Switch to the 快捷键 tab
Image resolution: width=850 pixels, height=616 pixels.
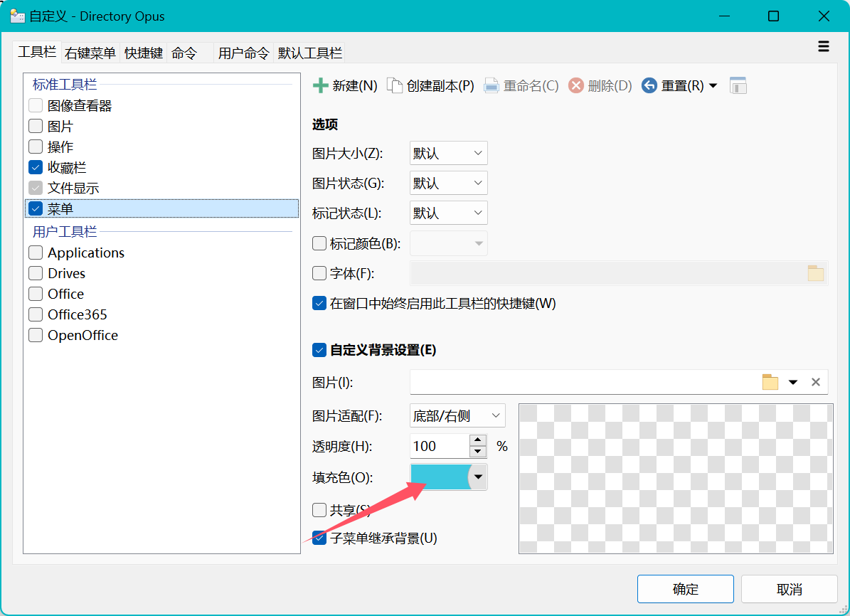pyautogui.click(x=143, y=53)
